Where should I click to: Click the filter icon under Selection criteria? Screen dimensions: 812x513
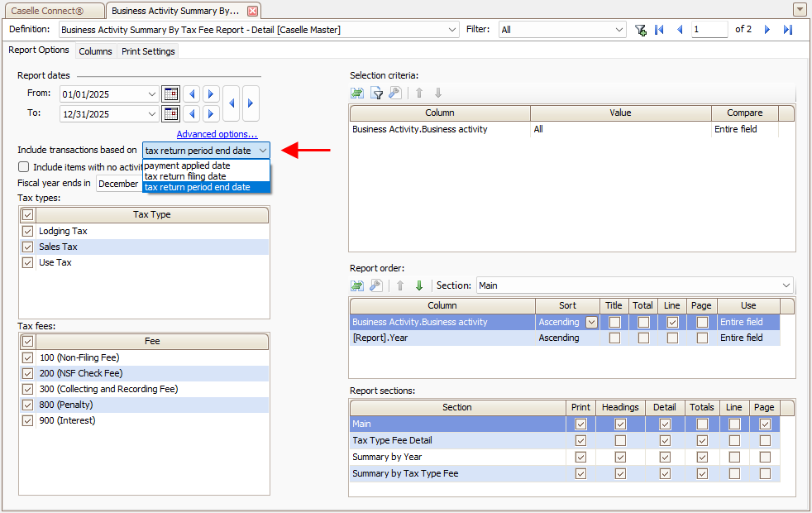point(376,93)
